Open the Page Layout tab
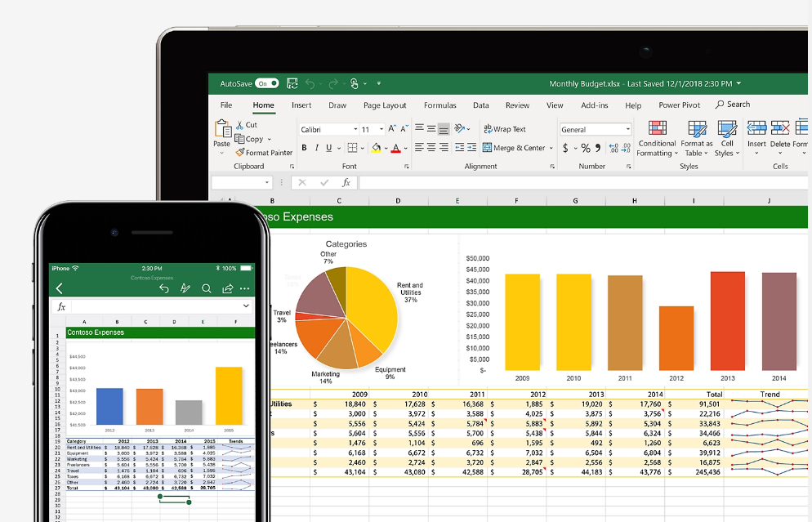The width and height of the screenshot is (812, 522). [x=385, y=105]
